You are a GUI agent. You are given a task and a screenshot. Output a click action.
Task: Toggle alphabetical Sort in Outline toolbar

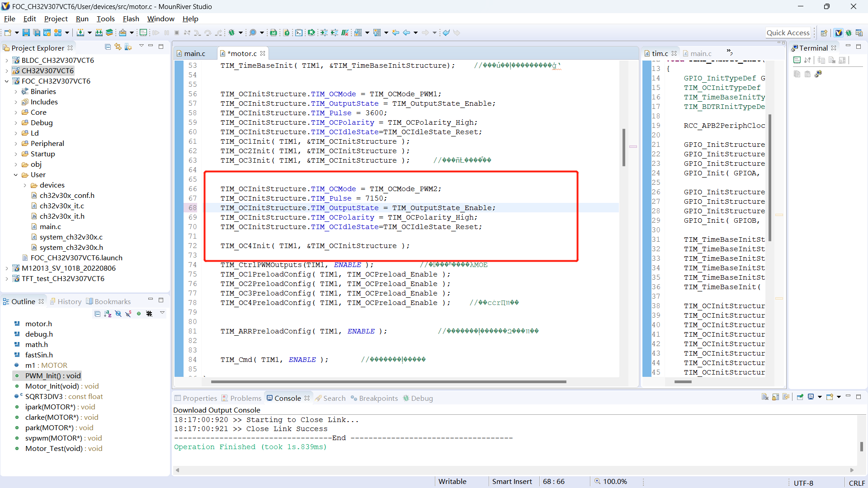(x=108, y=314)
